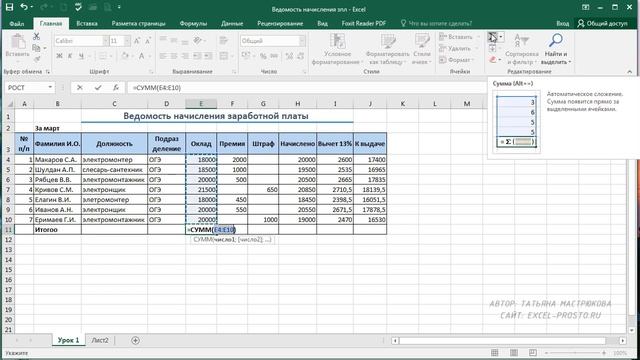Click cell containing Макаров С.А.
The width and height of the screenshot is (640, 360).
tap(57, 160)
